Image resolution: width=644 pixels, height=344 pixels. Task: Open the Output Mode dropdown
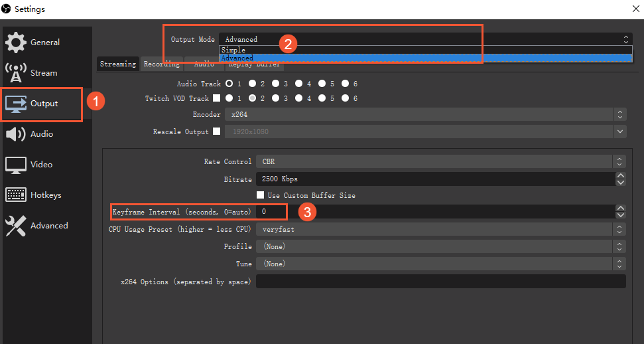click(426, 39)
